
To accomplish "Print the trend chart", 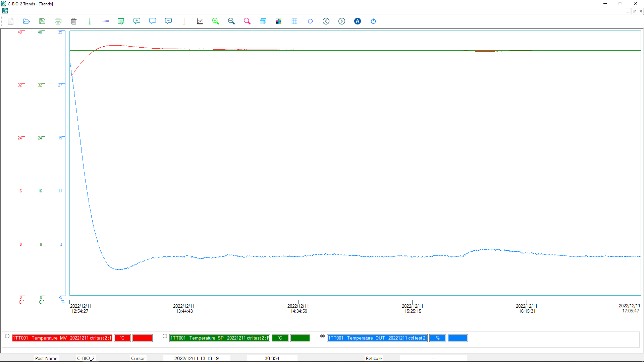I will (58, 21).
